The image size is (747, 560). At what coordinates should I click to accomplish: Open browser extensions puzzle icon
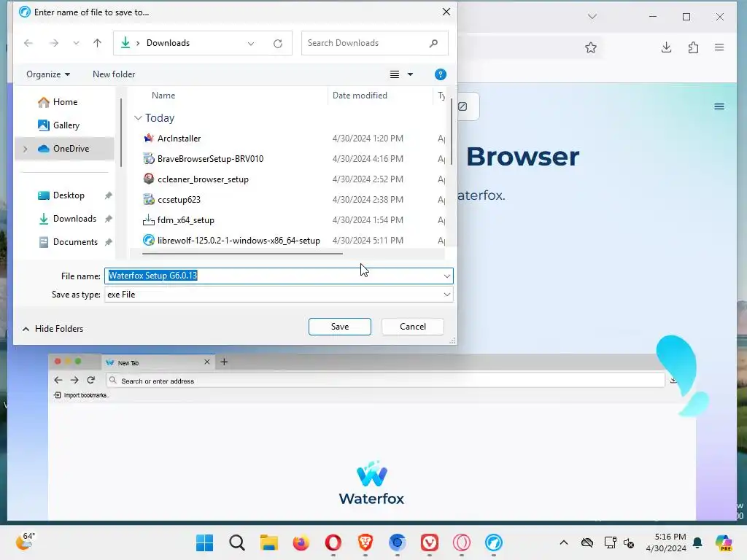click(693, 47)
